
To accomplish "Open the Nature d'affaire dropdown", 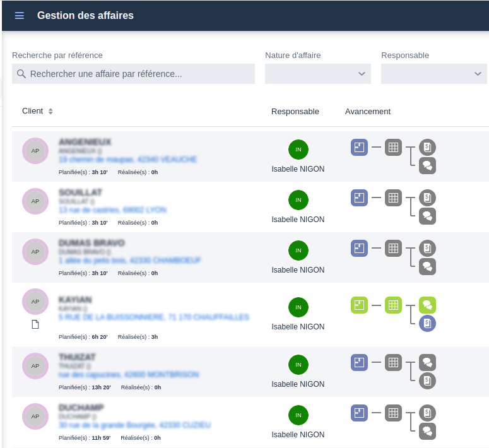I will click(x=318, y=74).
